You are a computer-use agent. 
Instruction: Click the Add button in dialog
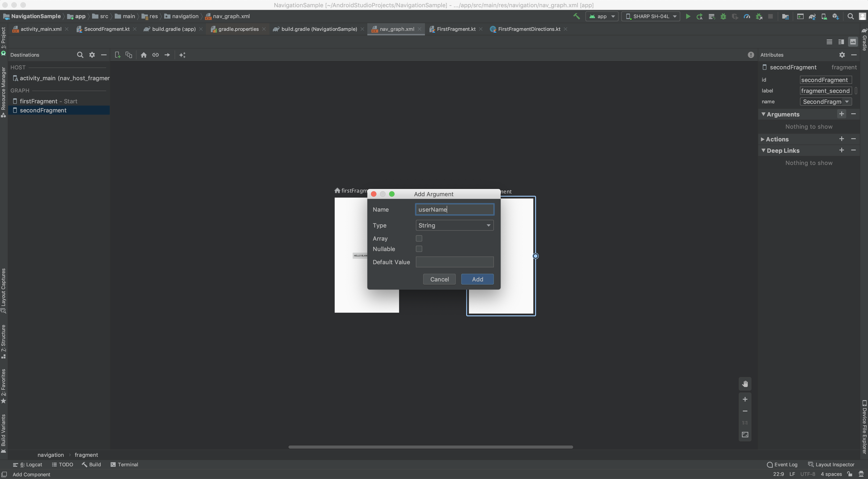tap(477, 279)
